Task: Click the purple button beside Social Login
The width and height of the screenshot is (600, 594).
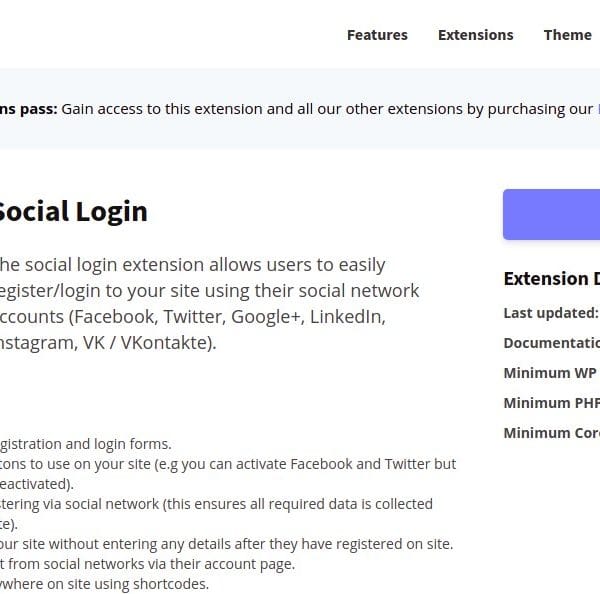Action: click(552, 214)
